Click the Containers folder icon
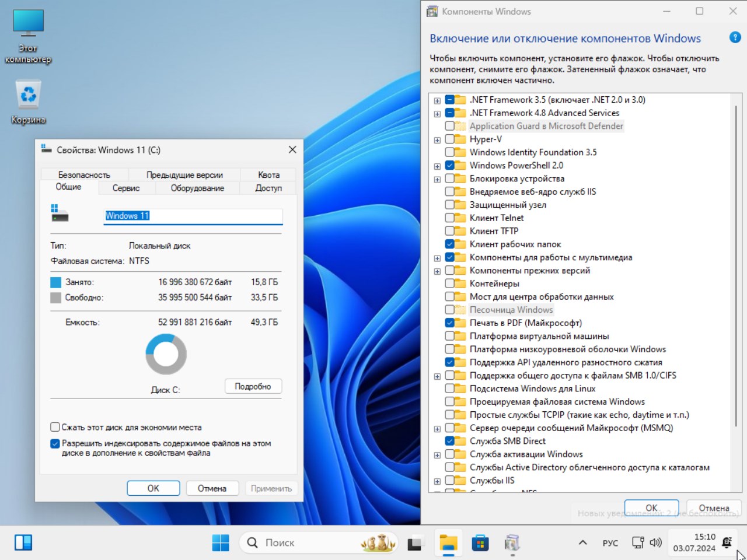747x560 pixels. coord(460,283)
